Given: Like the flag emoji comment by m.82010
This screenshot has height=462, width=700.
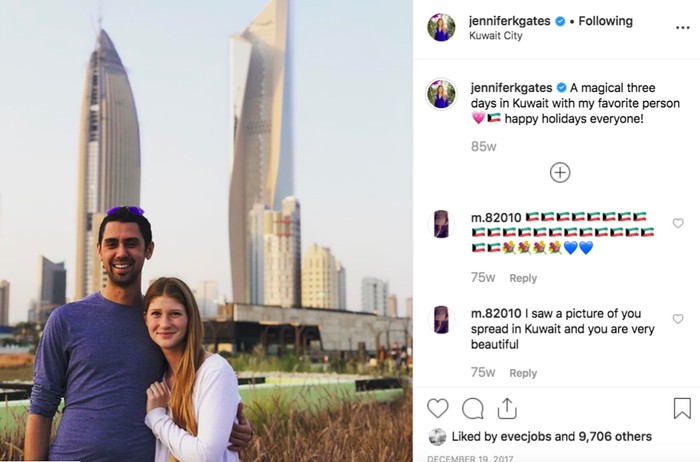Looking at the screenshot, I should (x=678, y=223).
